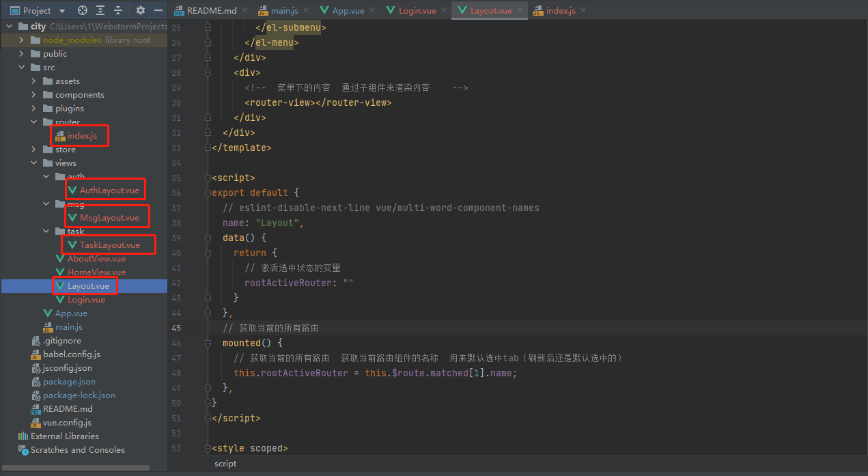The height and width of the screenshot is (476, 868).
Task: Switch to the README.md tab
Action: tap(211, 10)
